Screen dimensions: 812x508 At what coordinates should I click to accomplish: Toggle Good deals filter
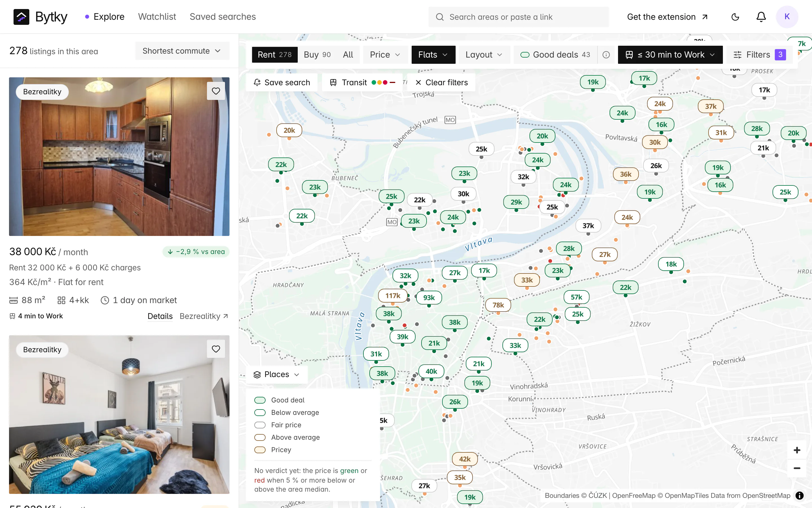555,55
